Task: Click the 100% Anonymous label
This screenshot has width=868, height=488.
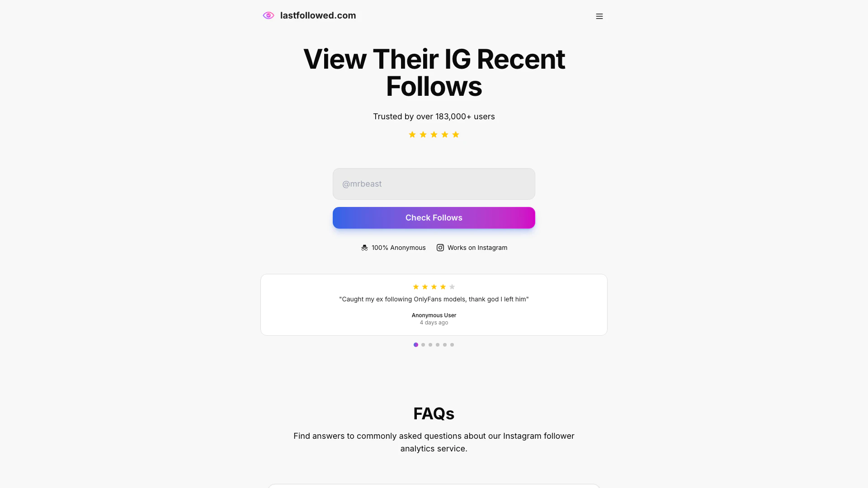Action: coord(399,248)
